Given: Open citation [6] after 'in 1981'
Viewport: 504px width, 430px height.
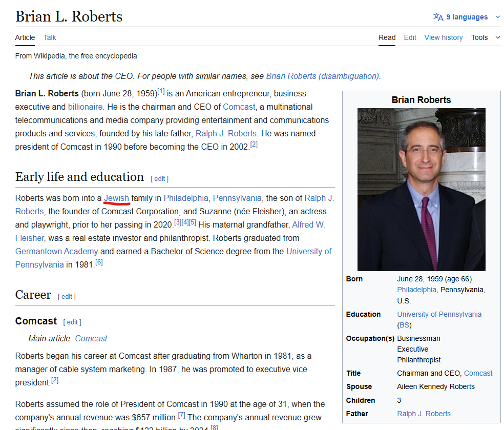Looking at the screenshot, I should (99, 263).
